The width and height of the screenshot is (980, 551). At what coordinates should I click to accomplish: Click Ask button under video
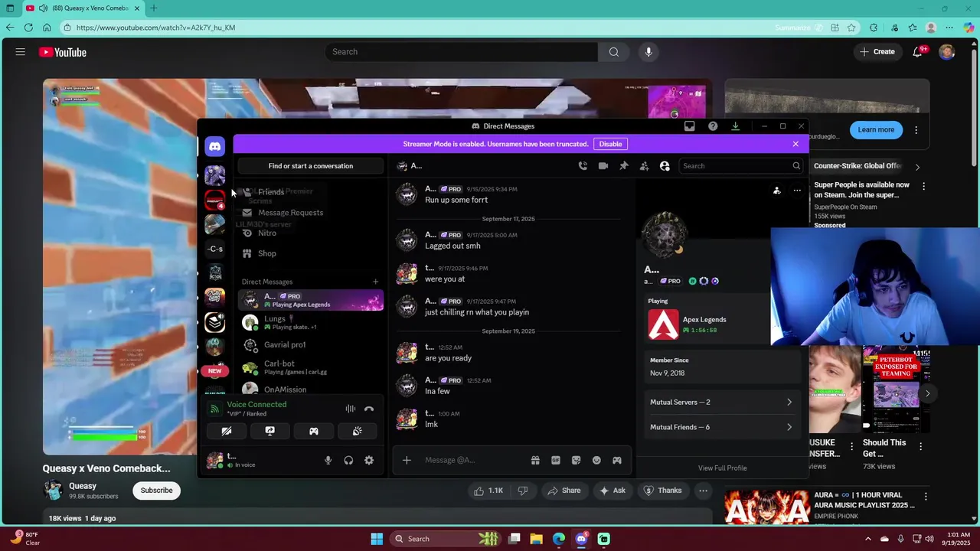[612, 491]
